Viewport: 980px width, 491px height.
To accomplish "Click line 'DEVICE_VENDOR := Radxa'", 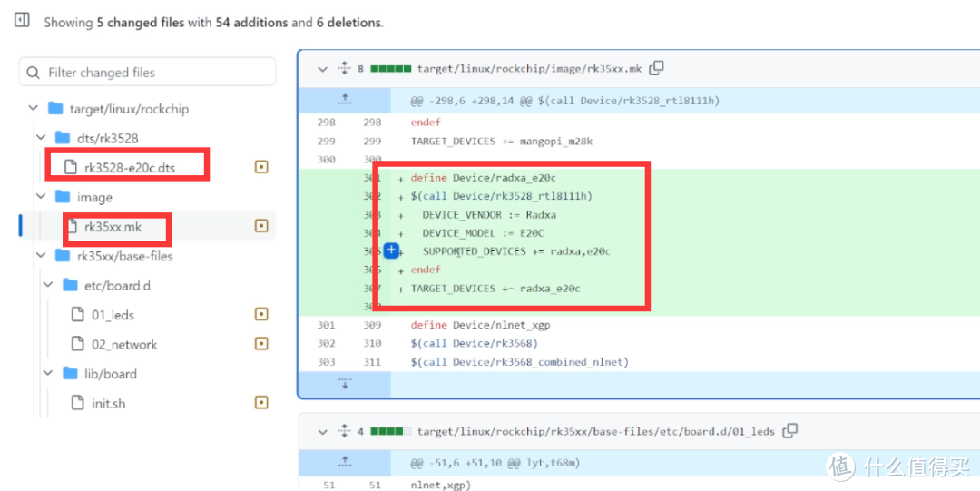I will point(489,215).
